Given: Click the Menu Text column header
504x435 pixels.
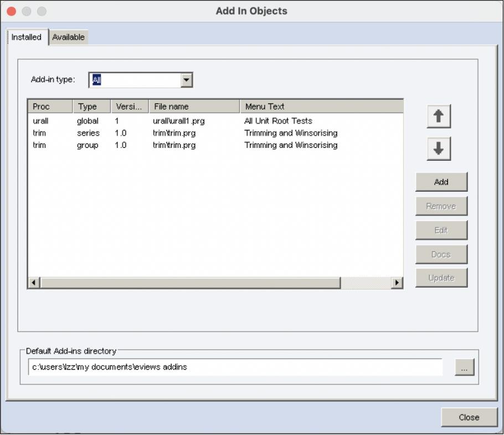Looking at the screenshot, I should click(x=321, y=106).
